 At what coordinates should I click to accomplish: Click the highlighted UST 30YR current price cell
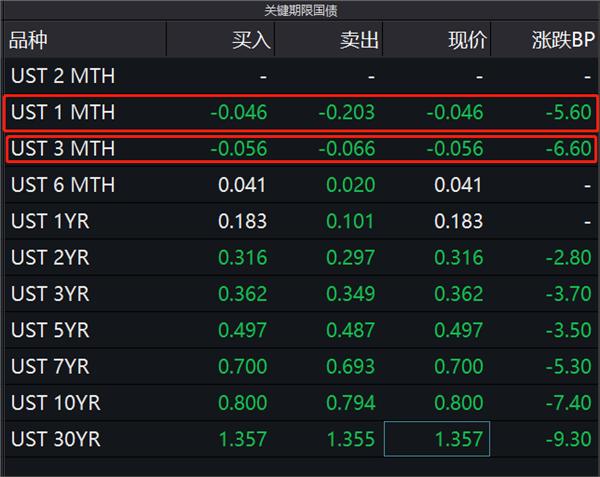pyautogui.click(x=437, y=439)
